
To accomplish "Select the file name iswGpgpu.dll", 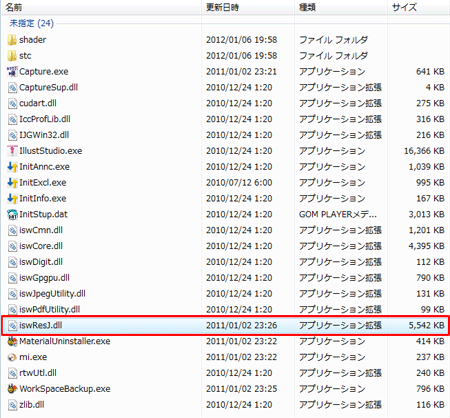I will (45, 278).
